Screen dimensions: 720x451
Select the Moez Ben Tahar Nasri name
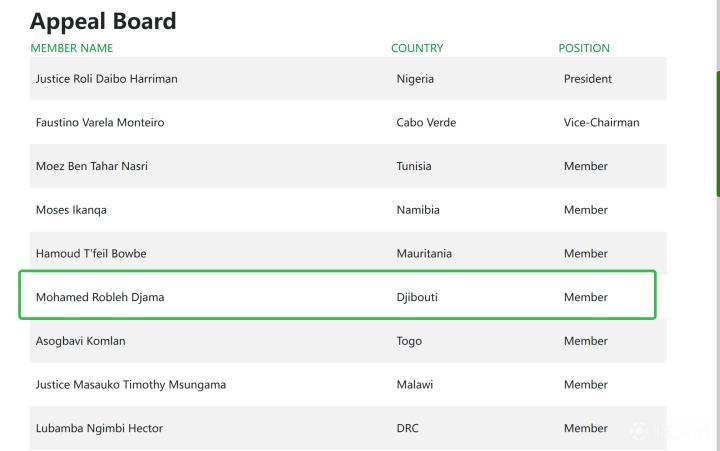coord(92,166)
